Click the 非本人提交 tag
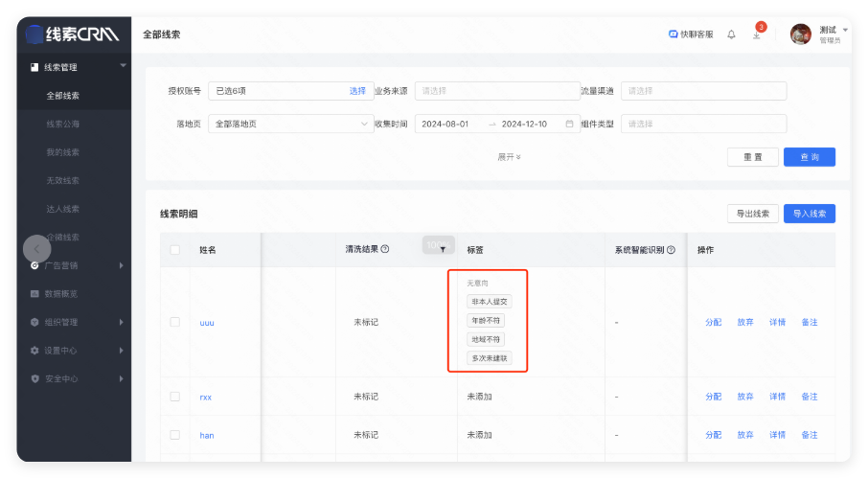868x478 pixels. click(490, 302)
